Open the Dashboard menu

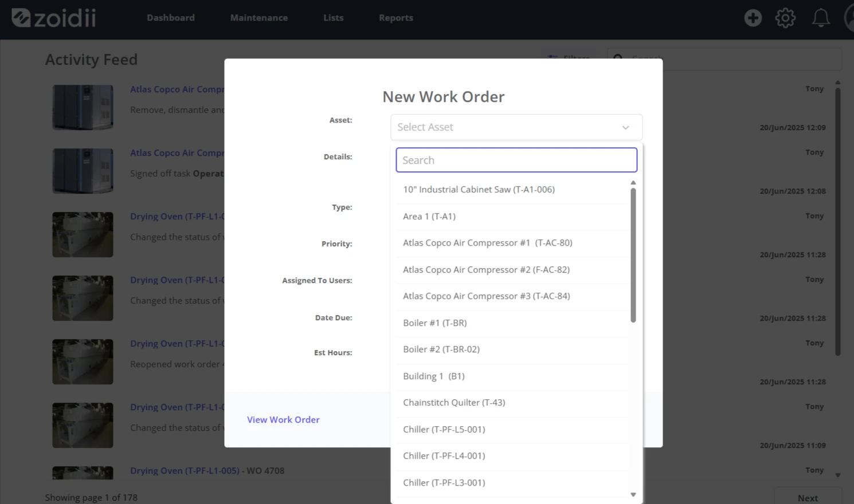(x=171, y=18)
